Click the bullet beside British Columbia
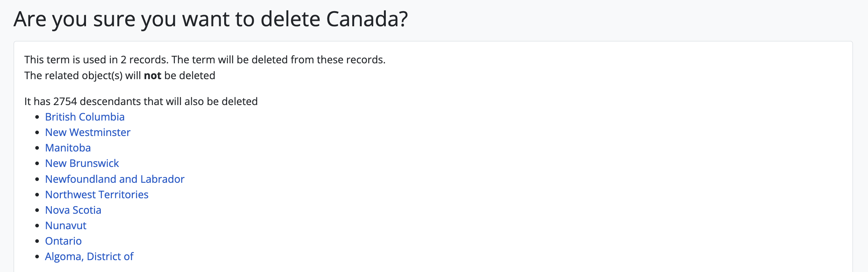This screenshot has width=868, height=272. [37, 117]
